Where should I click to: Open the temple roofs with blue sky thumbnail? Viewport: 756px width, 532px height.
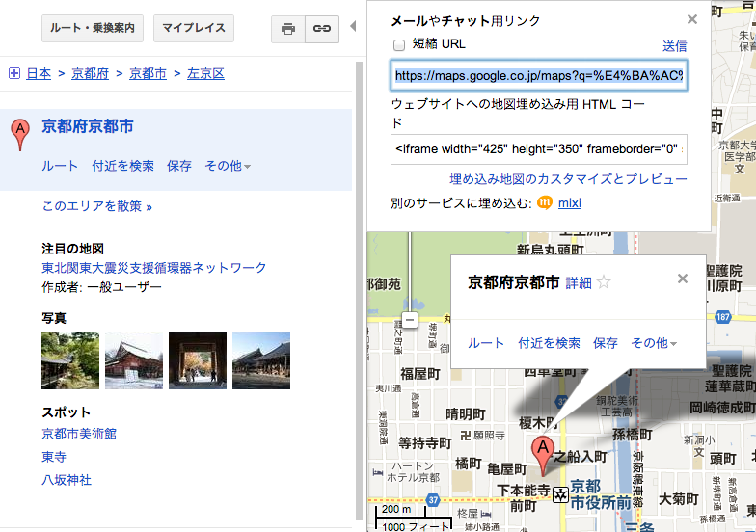(x=261, y=360)
